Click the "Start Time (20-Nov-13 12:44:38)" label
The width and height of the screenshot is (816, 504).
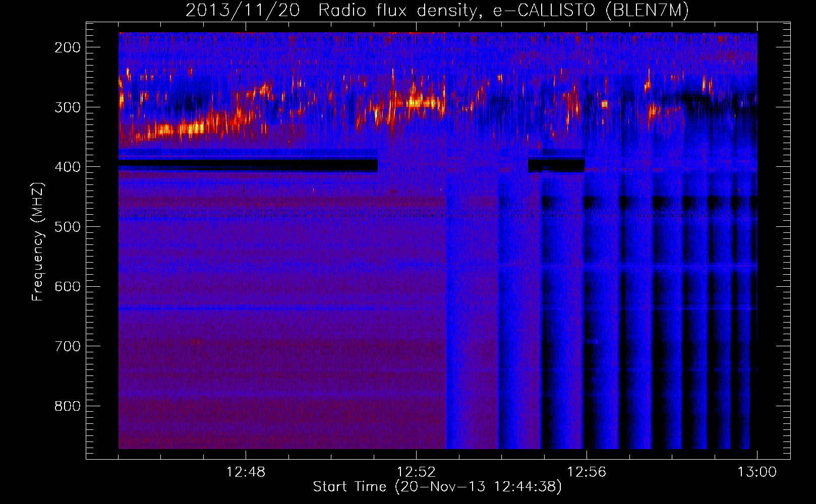click(x=437, y=487)
